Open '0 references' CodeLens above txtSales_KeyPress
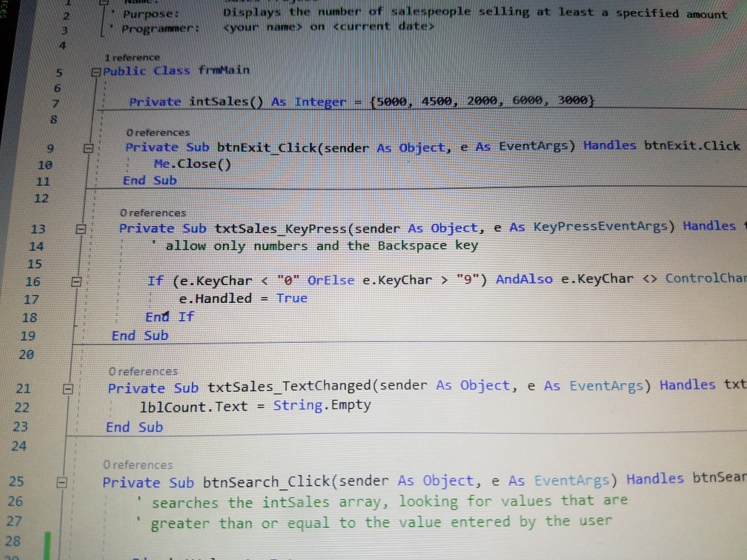Viewport: 747px width, 560px height. (x=153, y=213)
